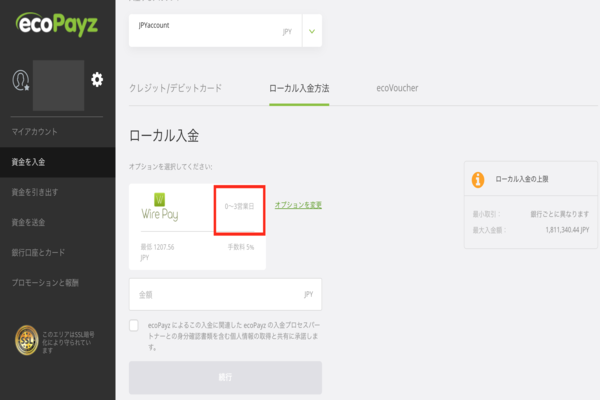This screenshot has height=400, width=600.
Task: Click the SSL encryption notice text
Action: [x=68, y=343]
